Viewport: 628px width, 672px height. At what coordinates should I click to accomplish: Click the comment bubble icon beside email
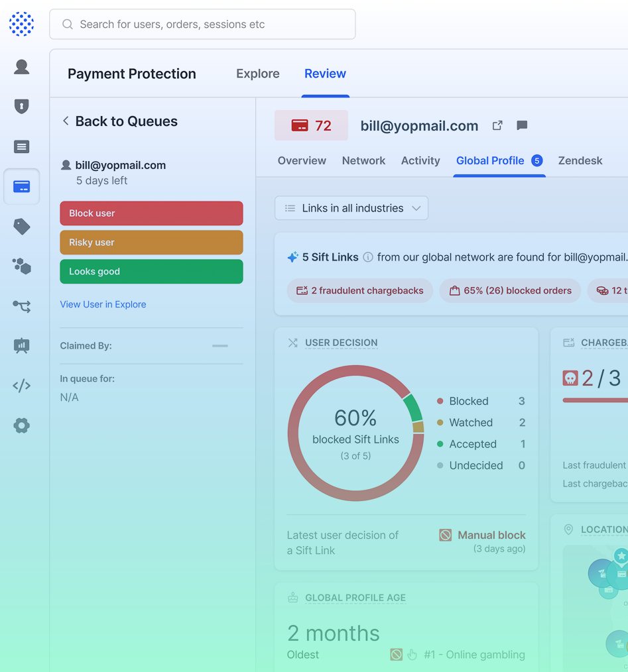click(x=522, y=125)
